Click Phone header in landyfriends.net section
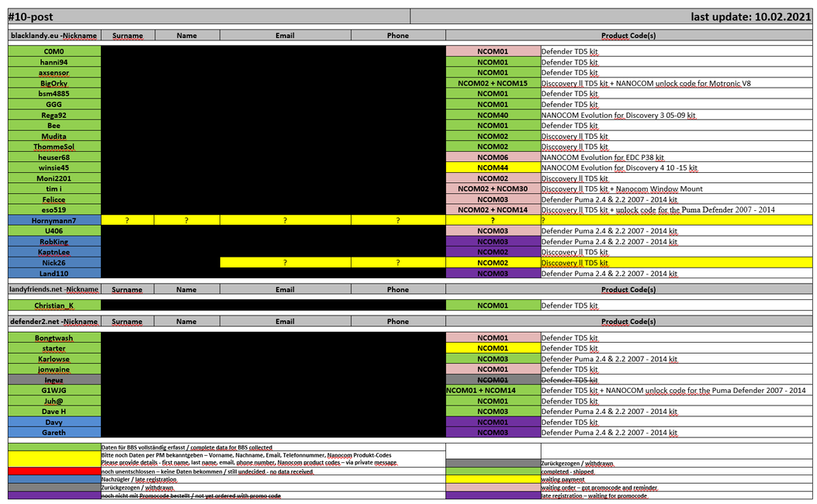Image resolution: width=817 pixels, height=504 pixels. coord(398,289)
